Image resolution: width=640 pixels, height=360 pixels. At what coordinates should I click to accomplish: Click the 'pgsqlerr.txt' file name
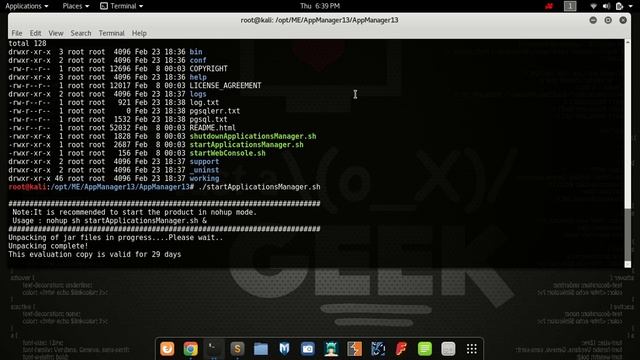pos(215,111)
